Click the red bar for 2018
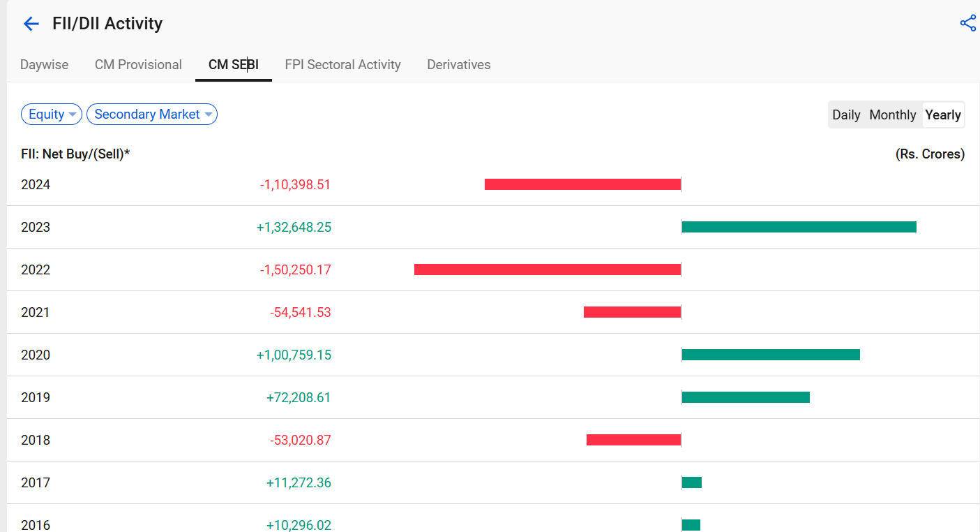980x532 pixels. click(x=633, y=440)
